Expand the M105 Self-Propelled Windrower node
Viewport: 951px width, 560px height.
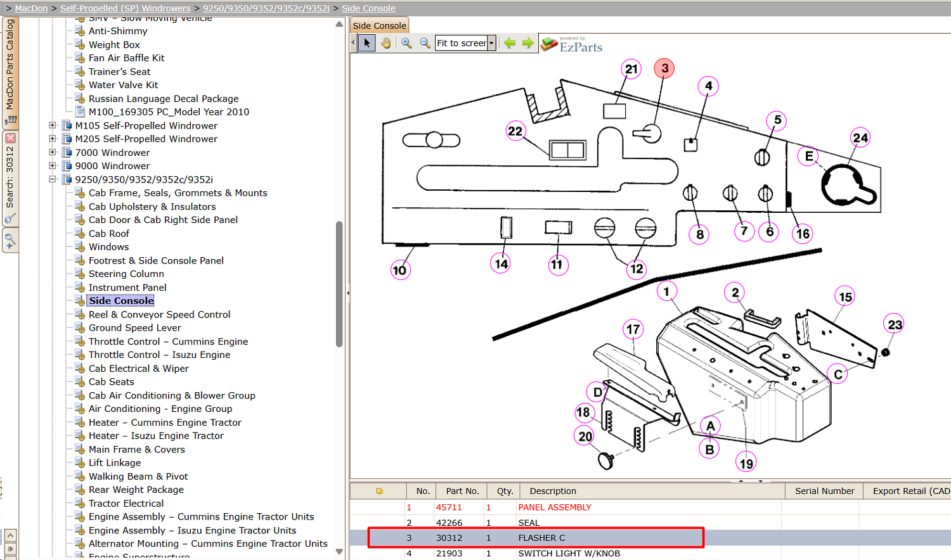[53, 125]
